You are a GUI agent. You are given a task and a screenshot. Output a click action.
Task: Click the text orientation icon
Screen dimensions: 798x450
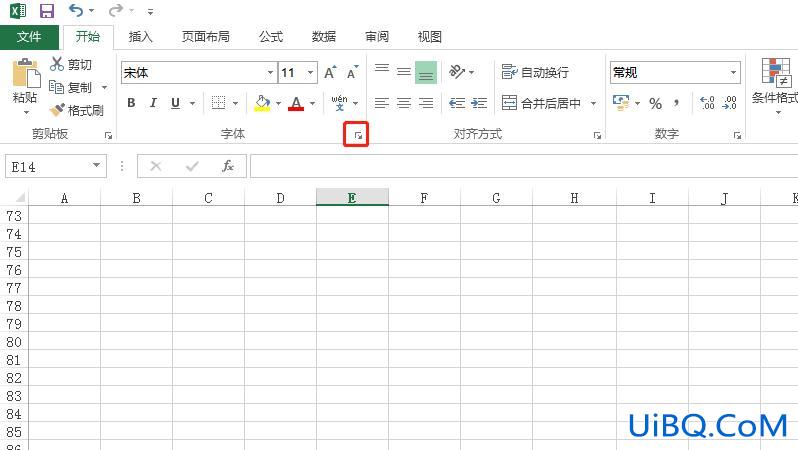457,72
